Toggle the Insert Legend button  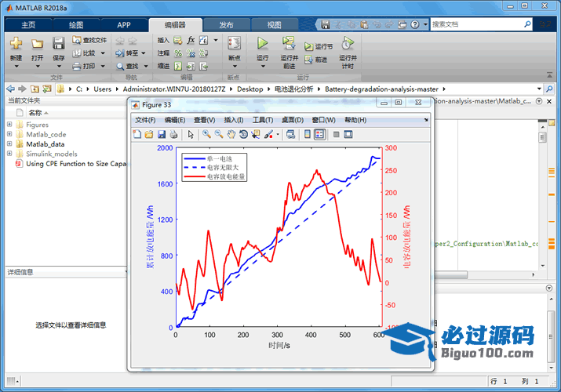click(x=320, y=134)
